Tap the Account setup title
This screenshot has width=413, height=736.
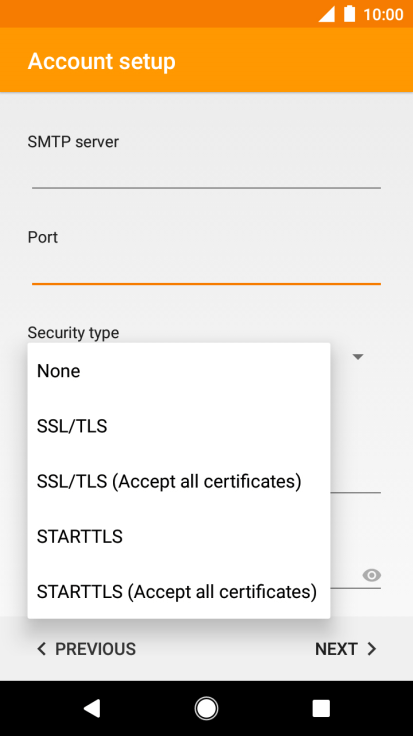click(x=101, y=61)
